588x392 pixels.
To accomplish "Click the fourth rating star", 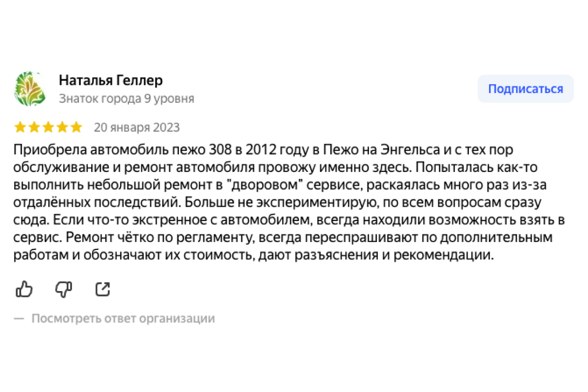I will click(62, 128).
